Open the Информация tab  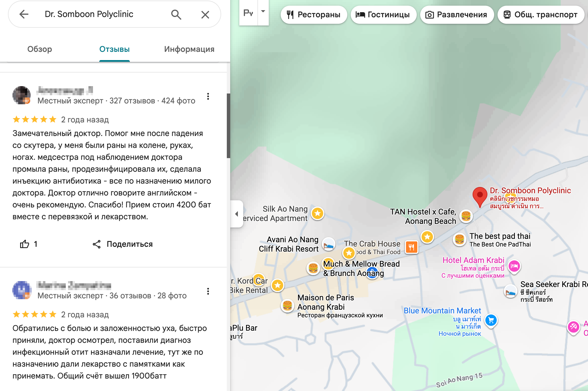189,49
